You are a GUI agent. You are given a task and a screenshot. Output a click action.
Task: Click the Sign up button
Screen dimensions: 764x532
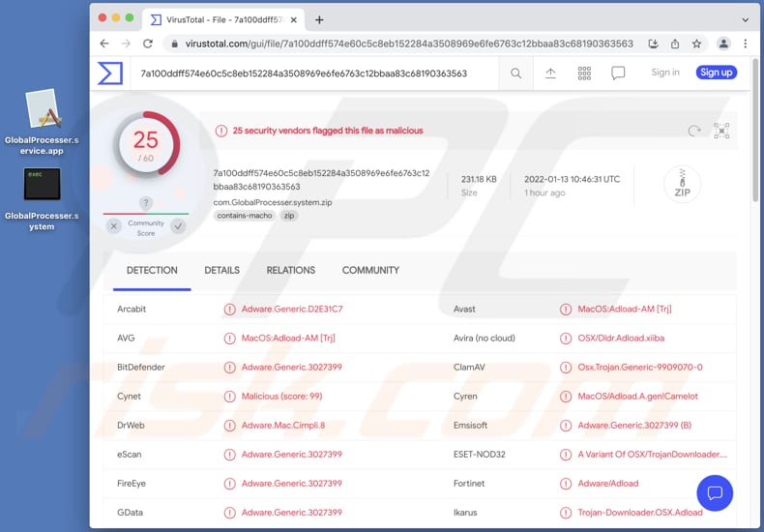tap(716, 73)
